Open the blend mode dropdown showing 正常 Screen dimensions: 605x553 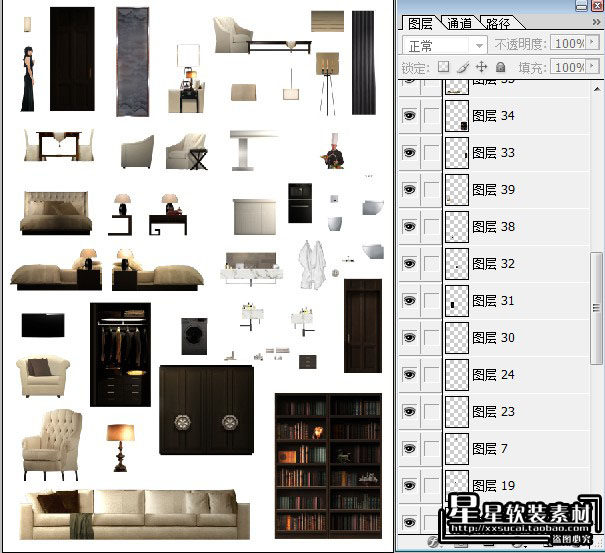click(x=444, y=46)
